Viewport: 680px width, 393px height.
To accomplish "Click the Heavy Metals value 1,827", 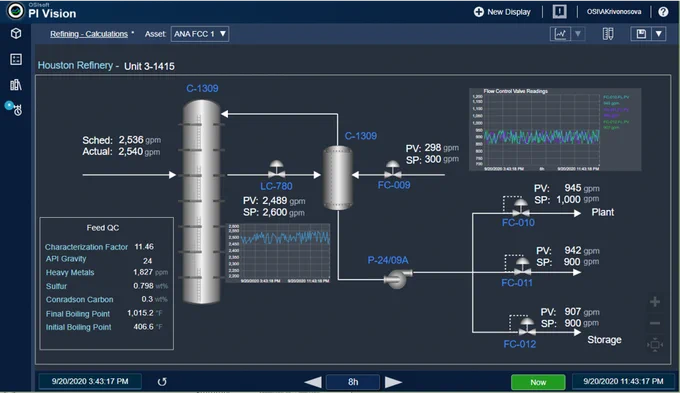I will click(x=143, y=272).
